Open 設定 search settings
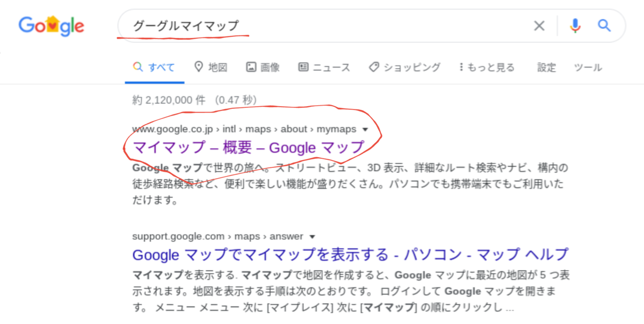The width and height of the screenshot is (644, 324). tap(547, 68)
